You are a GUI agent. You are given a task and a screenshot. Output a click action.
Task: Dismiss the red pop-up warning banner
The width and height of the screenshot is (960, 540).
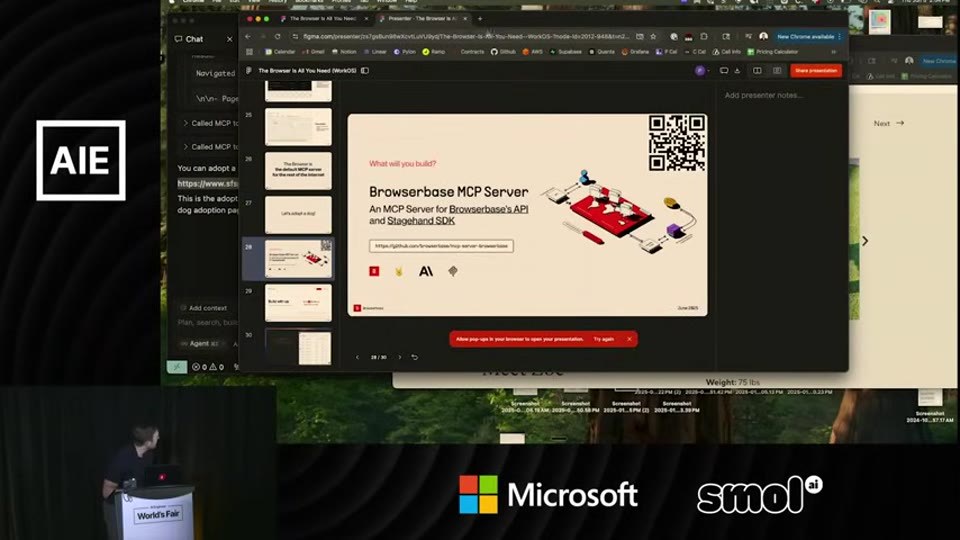pyautogui.click(x=629, y=339)
